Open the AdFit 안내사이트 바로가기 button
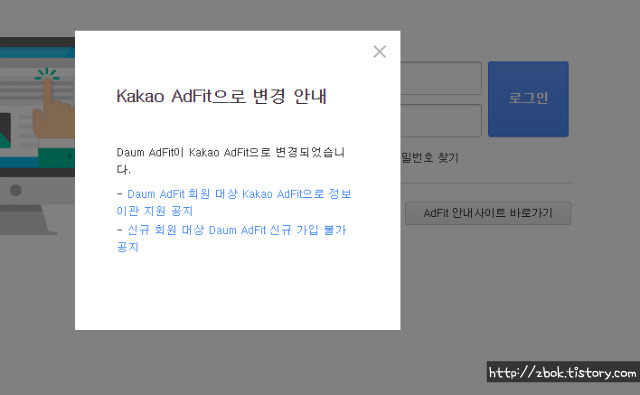Viewport: 640px width, 395px height. [x=488, y=213]
